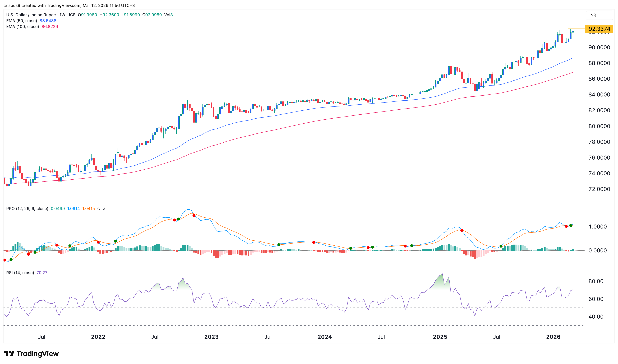Click the green PPO dot in July 2025

click(501, 246)
